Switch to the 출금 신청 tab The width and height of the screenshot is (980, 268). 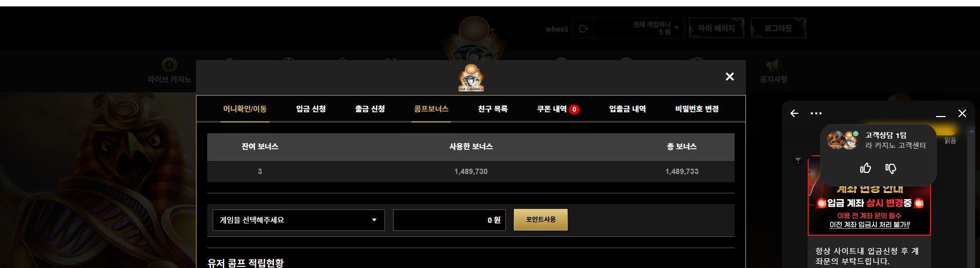click(370, 109)
